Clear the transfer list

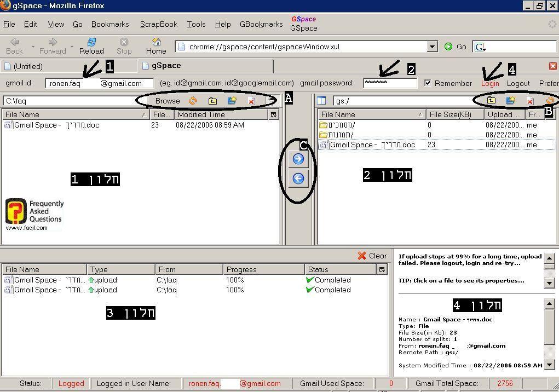point(372,256)
